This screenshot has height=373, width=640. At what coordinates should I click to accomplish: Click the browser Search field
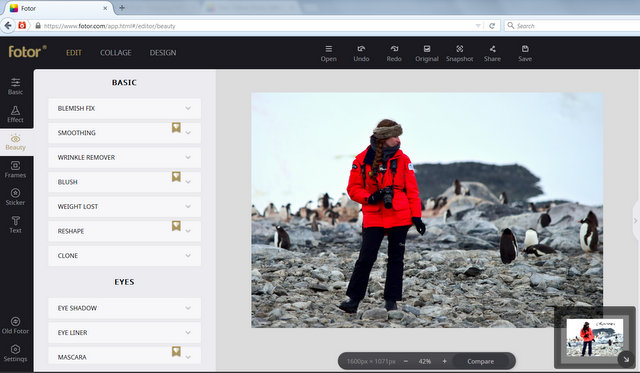coord(572,26)
